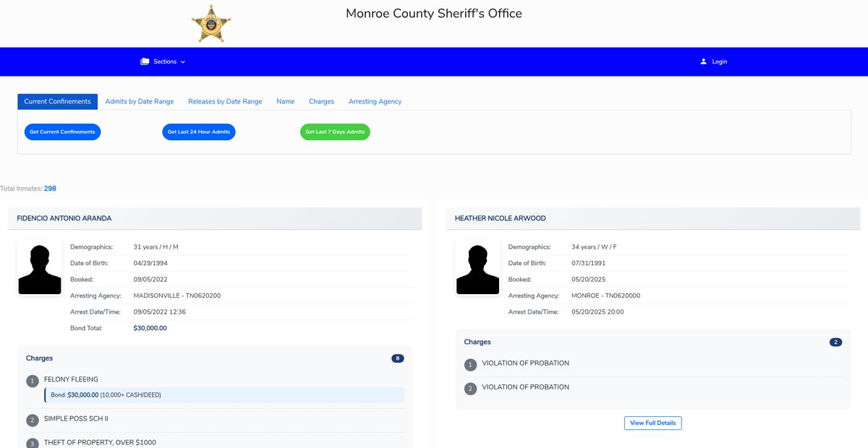Open the Current Confinements tab
The width and height of the screenshot is (868, 448).
[57, 102]
